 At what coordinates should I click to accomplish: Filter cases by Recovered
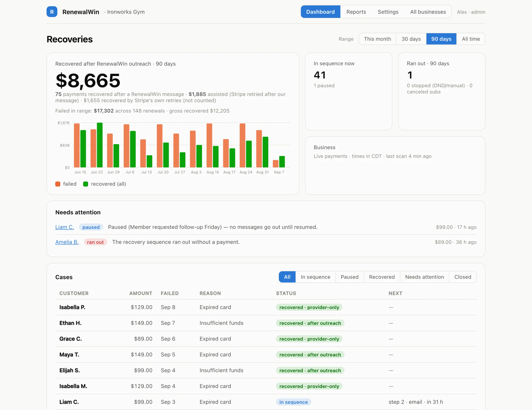tap(382, 277)
